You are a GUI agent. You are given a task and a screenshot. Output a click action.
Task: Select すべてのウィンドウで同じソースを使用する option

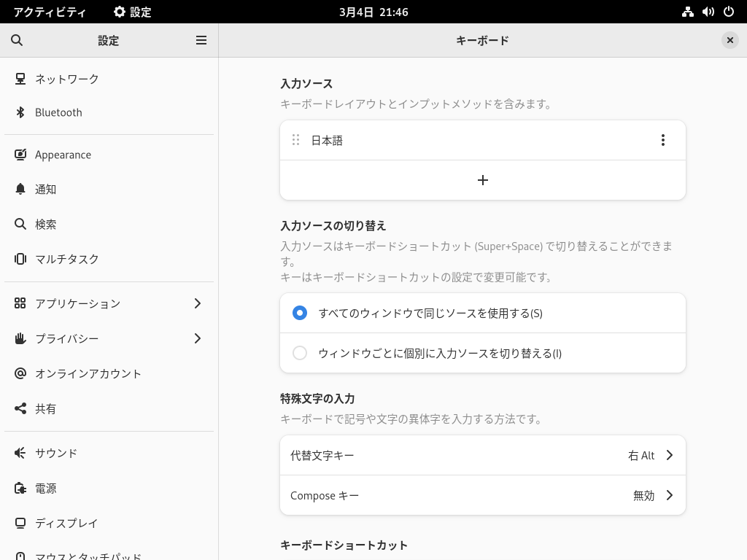point(483,313)
